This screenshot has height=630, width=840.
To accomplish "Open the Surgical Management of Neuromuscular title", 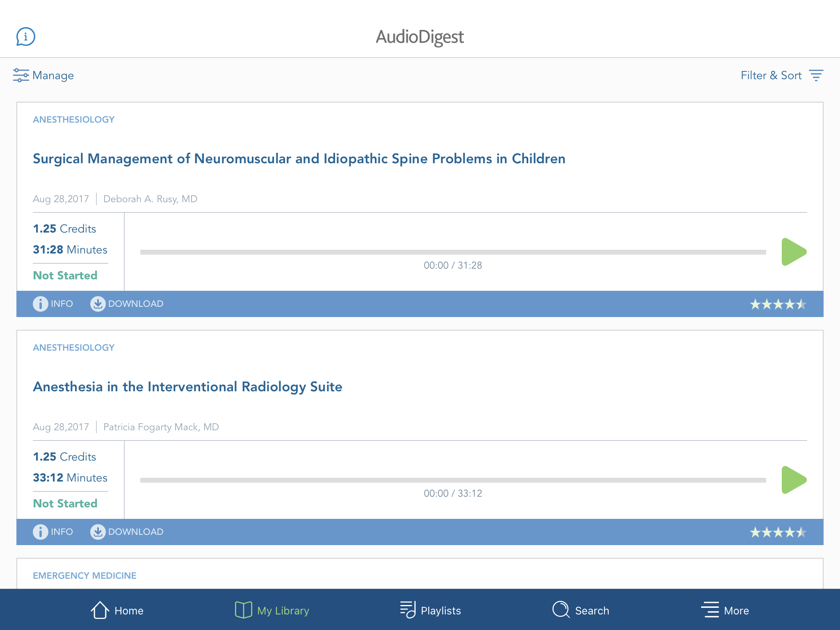I will pyautogui.click(x=299, y=159).
